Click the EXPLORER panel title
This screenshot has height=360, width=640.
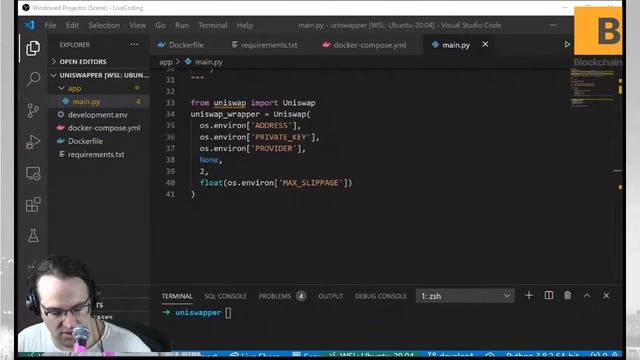point(74,44)
